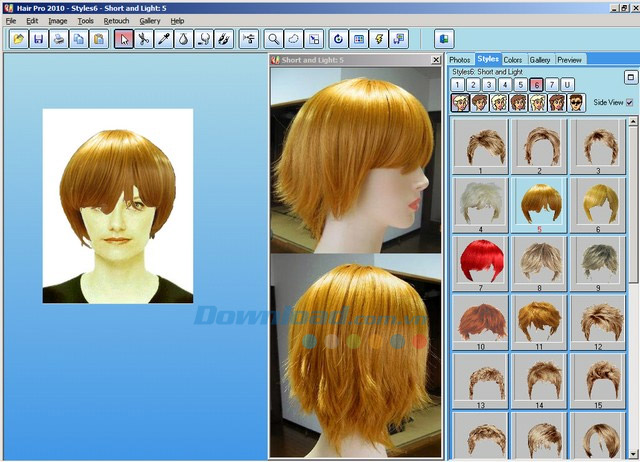Close the Short and Light: 5 window
The height and width of the screenshot is (462, 640).
tap(436, 60)
